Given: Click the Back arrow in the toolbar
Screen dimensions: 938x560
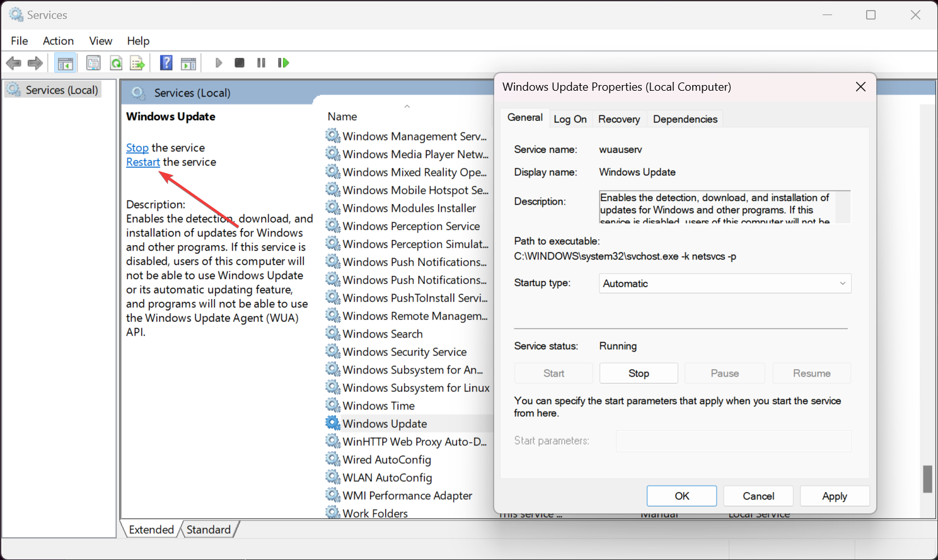Looking at the screenshot, I should (x=13, y=63).
